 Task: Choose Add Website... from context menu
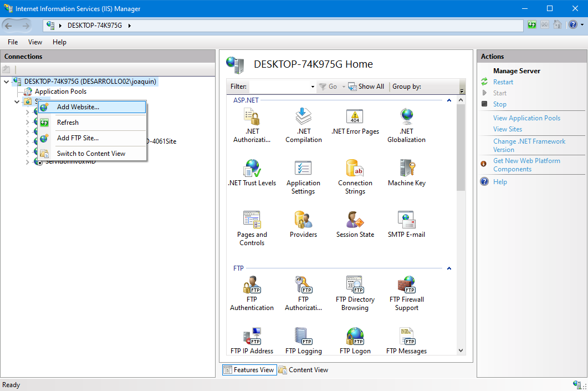click(92, 107)
